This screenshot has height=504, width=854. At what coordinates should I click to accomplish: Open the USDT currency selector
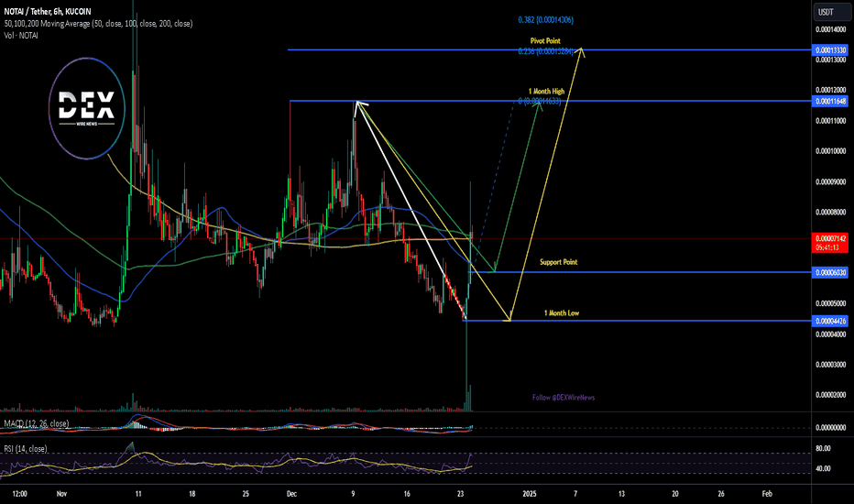point(831,12)
